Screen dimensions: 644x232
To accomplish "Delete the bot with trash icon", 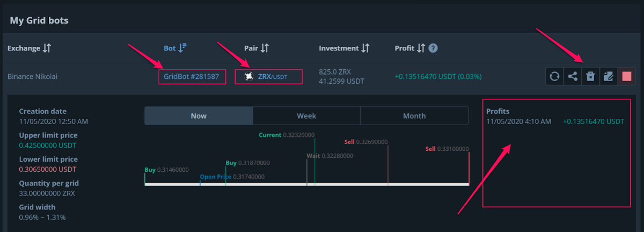I will 590,76.
